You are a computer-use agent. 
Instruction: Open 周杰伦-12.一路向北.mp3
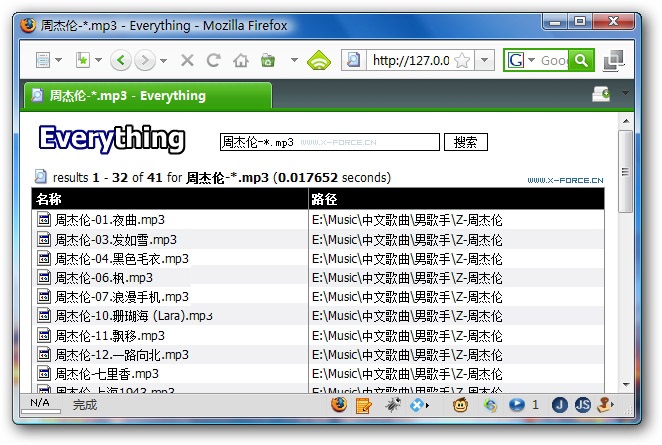click(122, 355)
